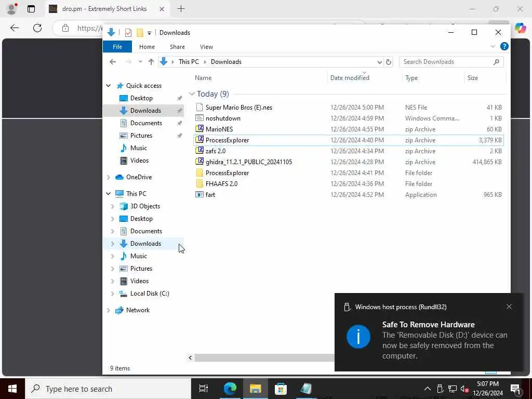Click the Edge browser refresh button
Viewport: 532px width, 399px height.
click(37, 28)
